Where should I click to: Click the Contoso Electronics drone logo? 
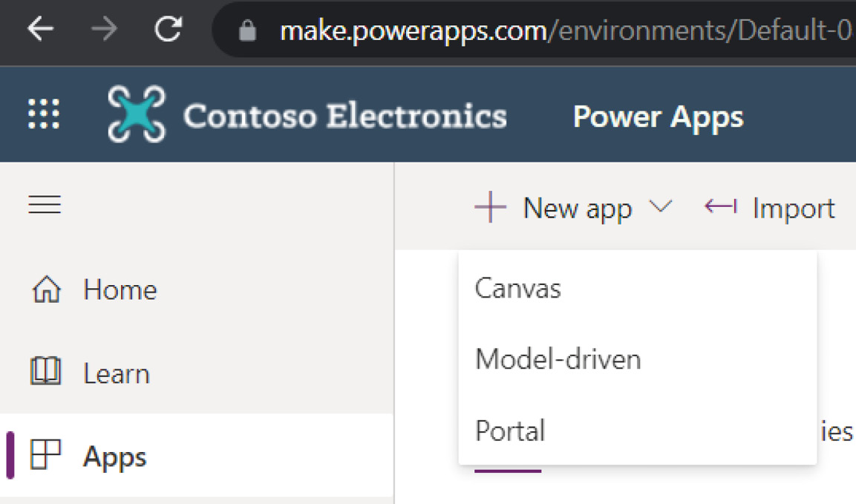[137, 114]
